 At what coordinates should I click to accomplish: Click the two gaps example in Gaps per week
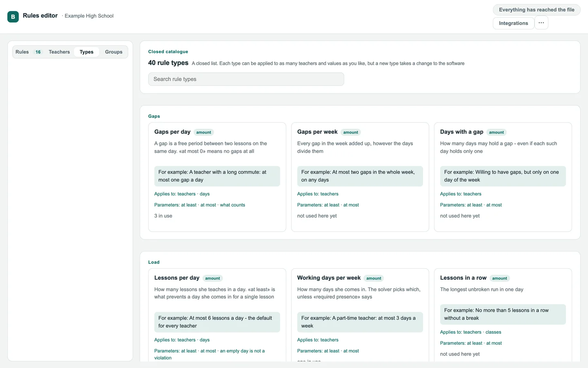[x=360, y=176]
